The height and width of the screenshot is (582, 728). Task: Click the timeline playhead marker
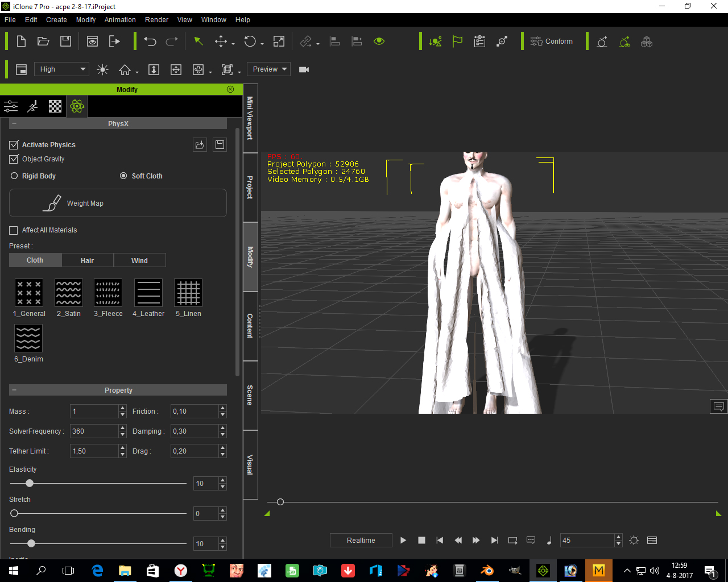[280, 502]
